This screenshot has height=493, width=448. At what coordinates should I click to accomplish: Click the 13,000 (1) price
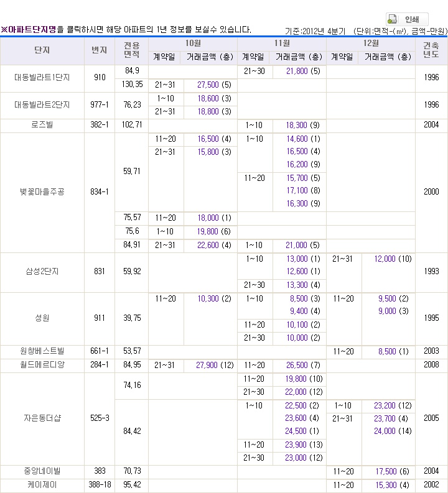pyautogui.click(x=303, y=259)
